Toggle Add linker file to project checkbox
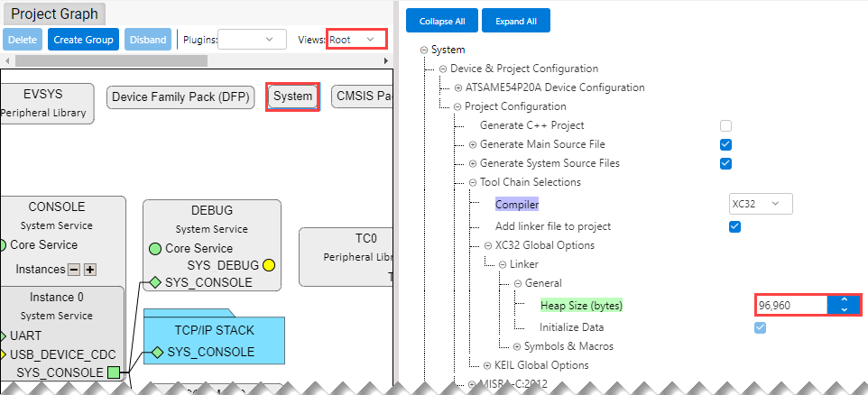 (x=734, y=226)
